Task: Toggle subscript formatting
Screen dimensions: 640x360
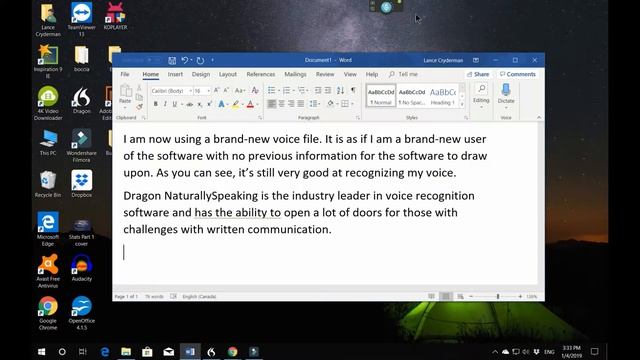Action: pos(200,104)
